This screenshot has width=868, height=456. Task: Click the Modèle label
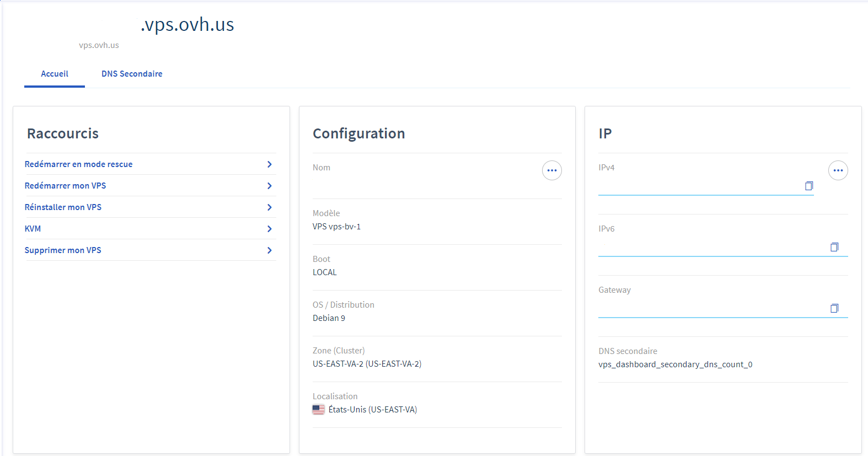(x=326, y=213)
